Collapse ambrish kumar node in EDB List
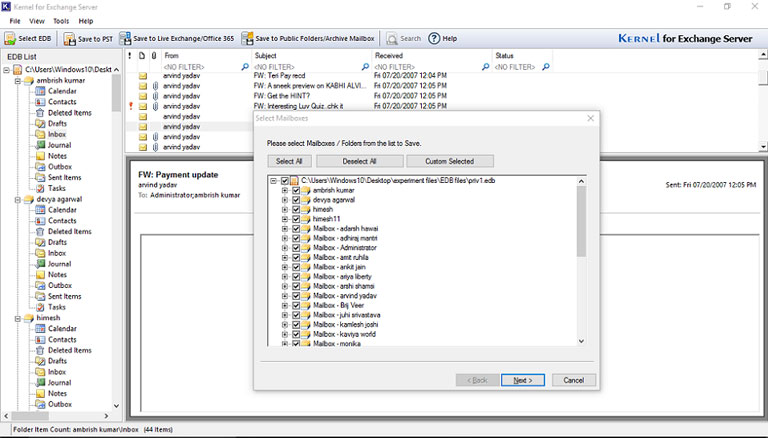 click(x=18, y=80)
